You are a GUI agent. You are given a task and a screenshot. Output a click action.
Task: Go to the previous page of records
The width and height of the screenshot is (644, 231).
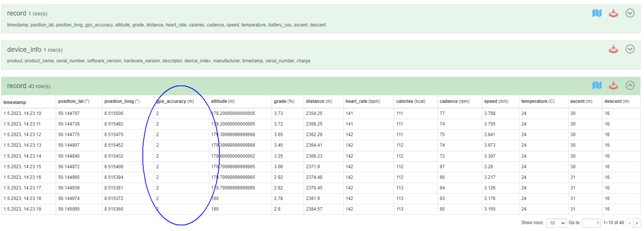coord(630,223)
